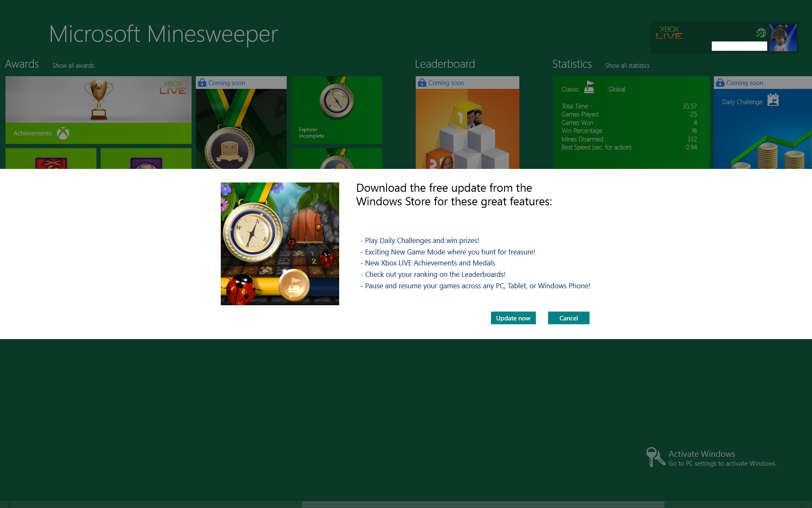Screen dimensions: 812x508
Task: Click the compass medal icon on the Explorer tile
Action: [x=337, y=100]
